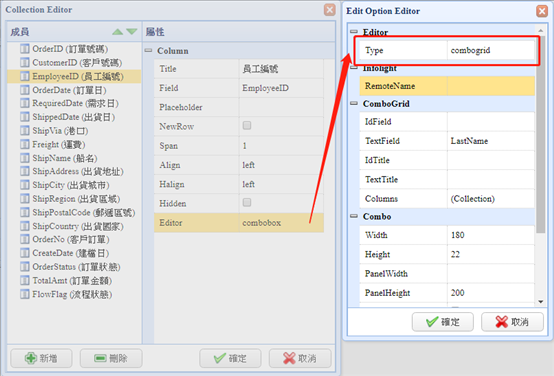This screenshot has height=376, width=554.
Task: Click the ShipName column icon
Action: pos(24,158)
